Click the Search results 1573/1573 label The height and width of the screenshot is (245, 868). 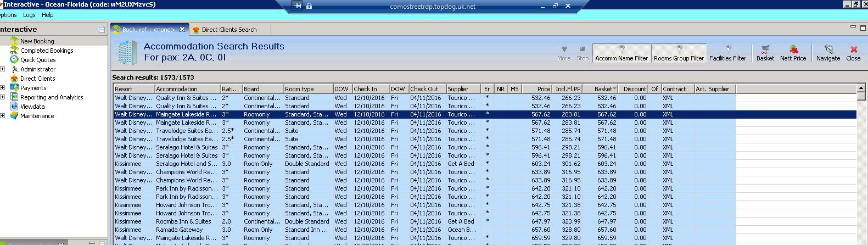tap(153, 77)
